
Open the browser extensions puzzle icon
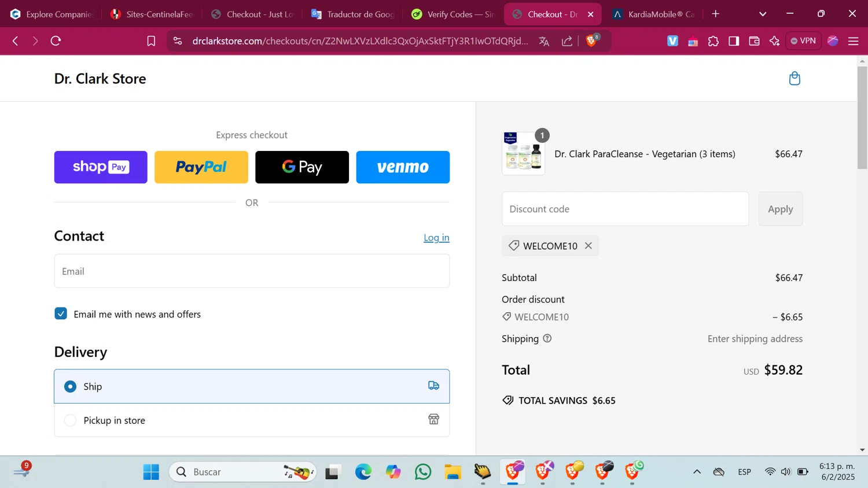(713, 41)
